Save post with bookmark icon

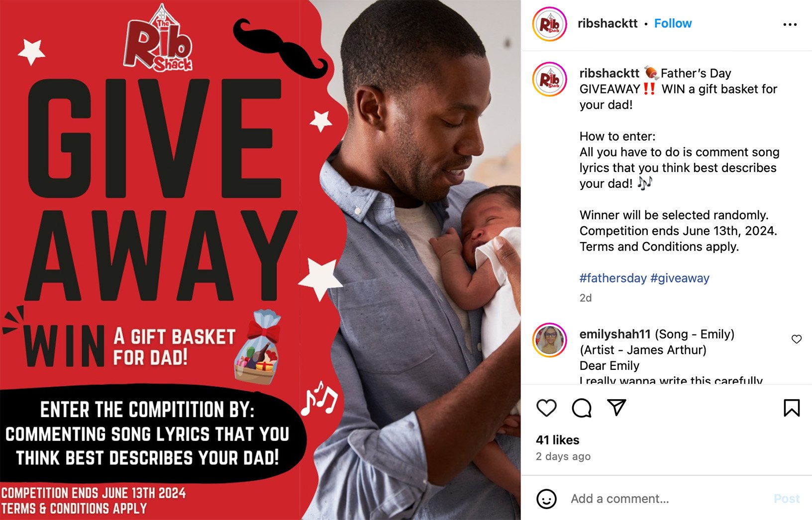tap(792, 408)
